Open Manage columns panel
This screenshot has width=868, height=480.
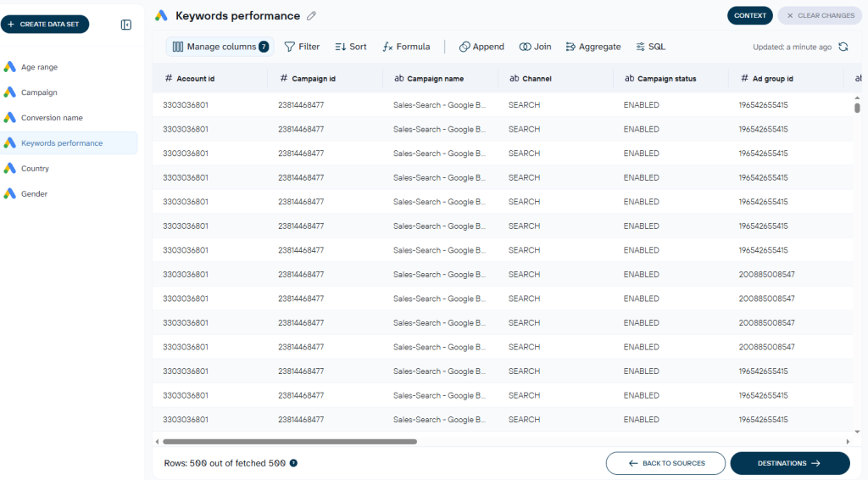(x=220, y=47)
